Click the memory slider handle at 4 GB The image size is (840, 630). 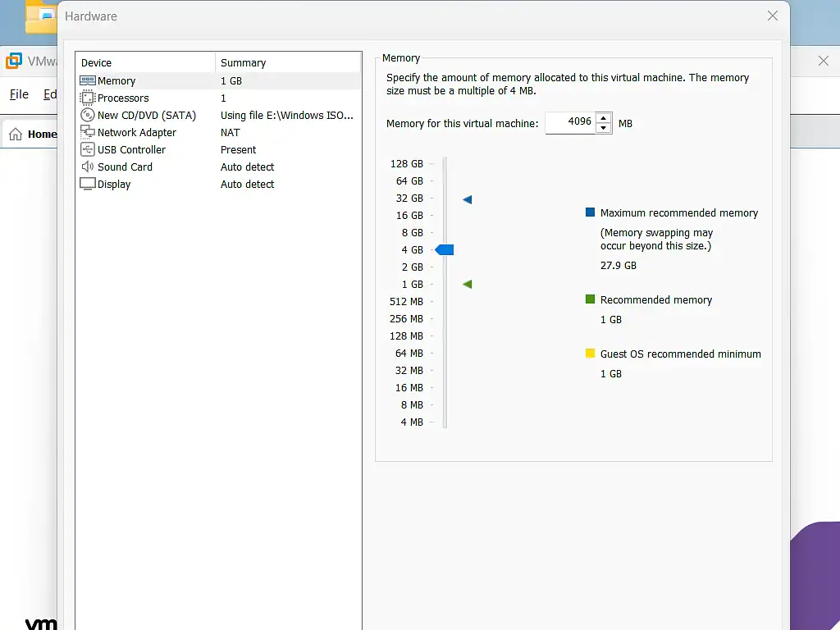click(x=445, y=249)
